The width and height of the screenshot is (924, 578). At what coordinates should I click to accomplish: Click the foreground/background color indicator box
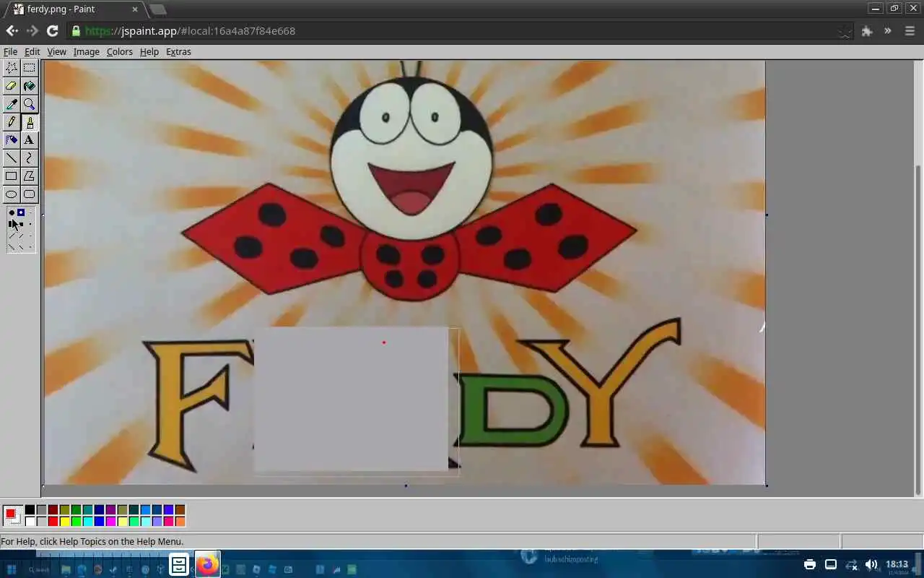12,515
